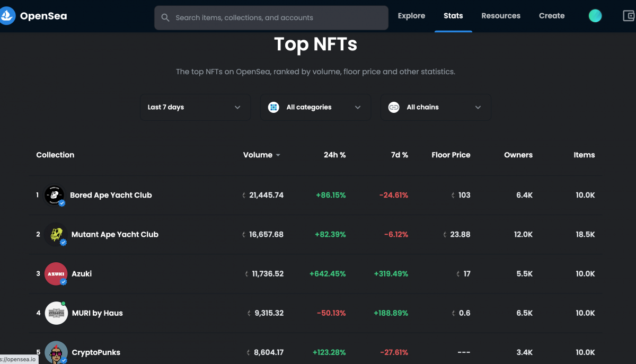Click the CryptoPunks collection avatar
This screenshot has height=364, width=636.
tap(56, 352)
